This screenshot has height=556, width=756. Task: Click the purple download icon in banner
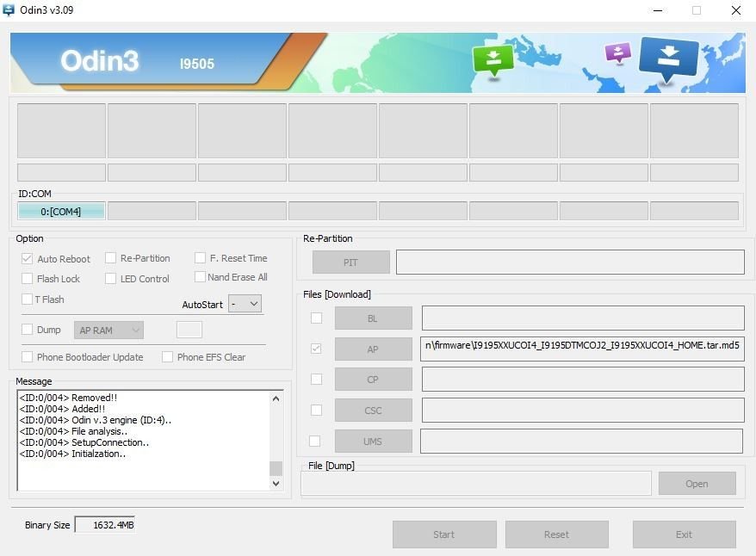tap(617, 53)
